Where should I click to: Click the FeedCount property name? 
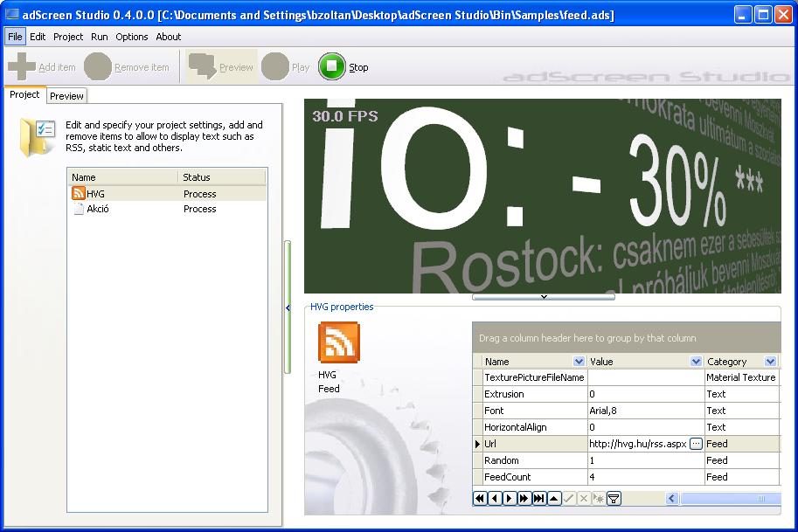coord(508,477)
